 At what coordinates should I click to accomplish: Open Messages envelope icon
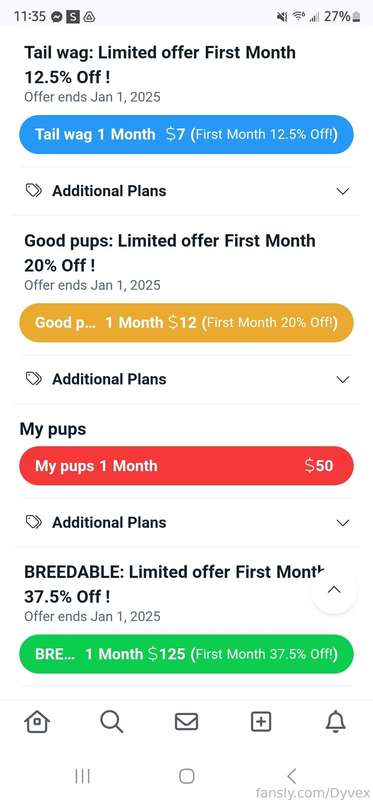click(x=186, y=722)
